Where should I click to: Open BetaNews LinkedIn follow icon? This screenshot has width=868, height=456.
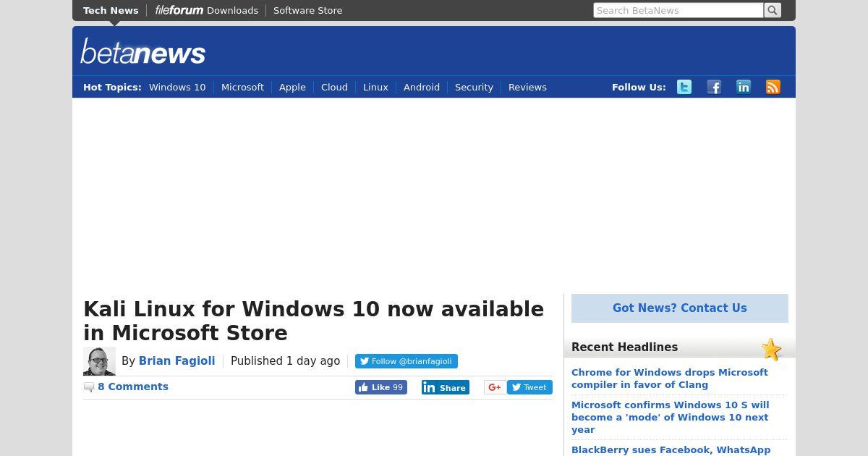pos(744,87)
